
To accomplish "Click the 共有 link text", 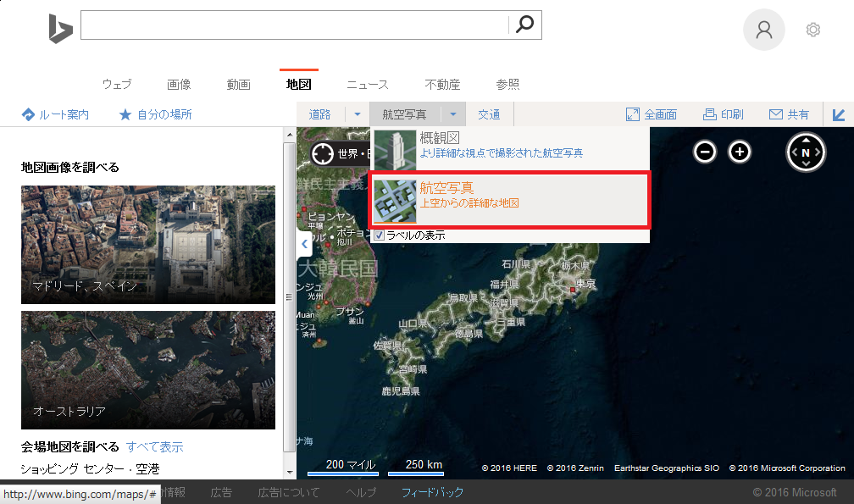I will coord(798,115).
